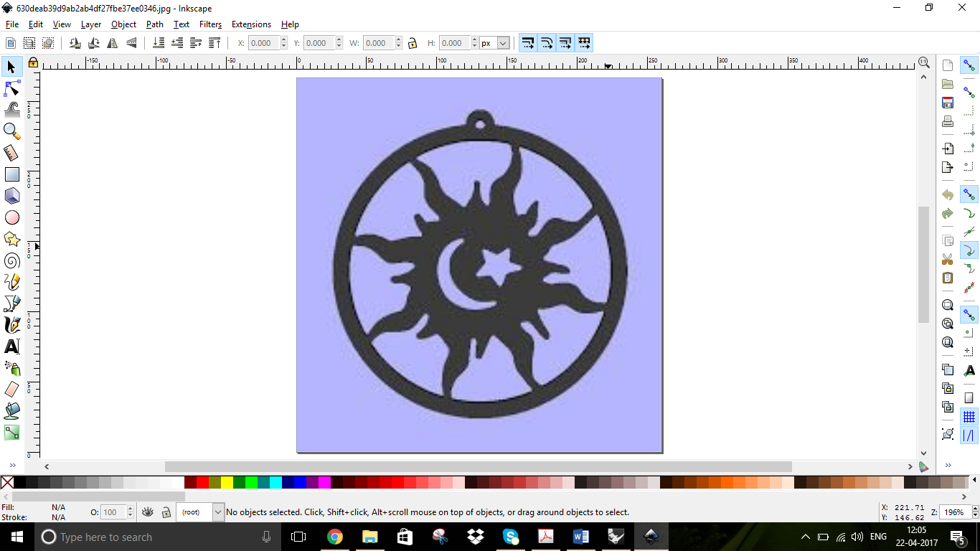
Task: Click the zoom percentage field
Action: click(x=953, y=512)
